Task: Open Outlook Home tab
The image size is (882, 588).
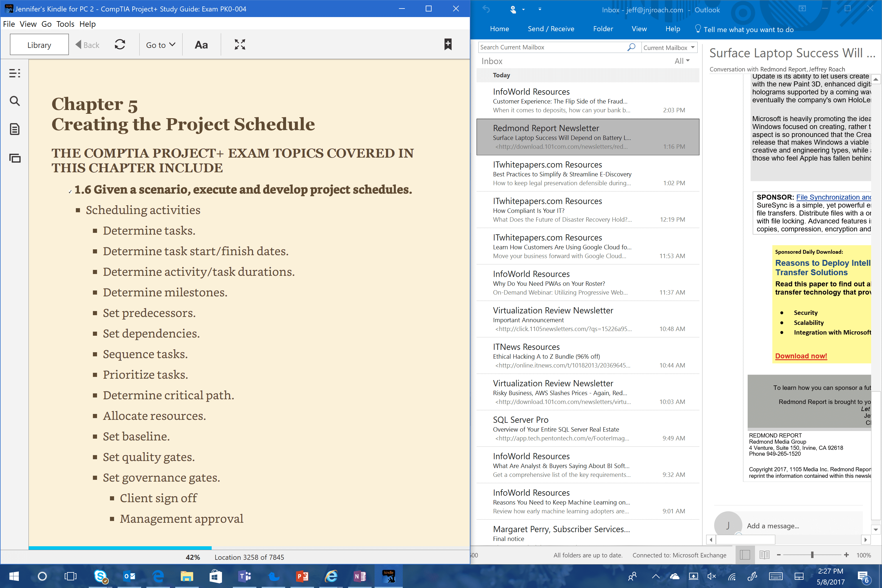Action: point(500,29)
